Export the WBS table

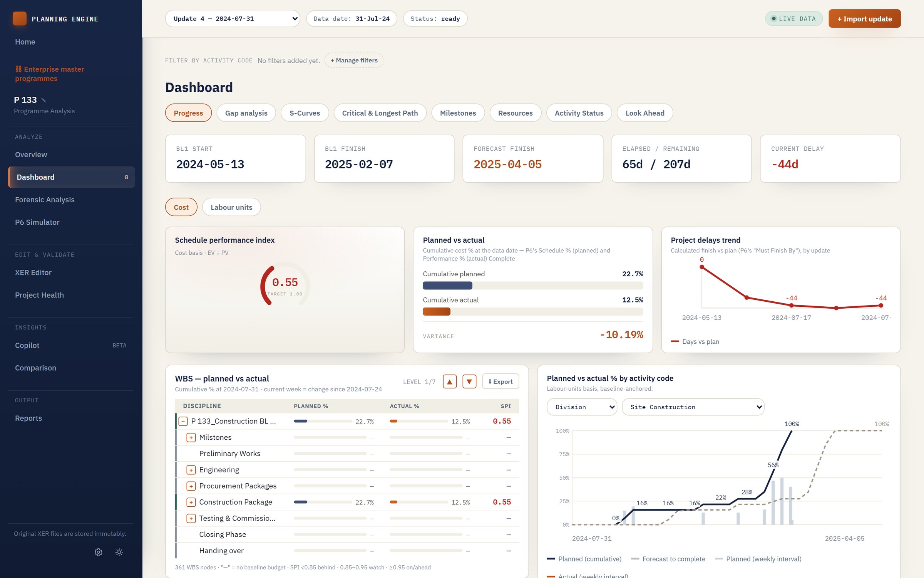coord(500,381)
